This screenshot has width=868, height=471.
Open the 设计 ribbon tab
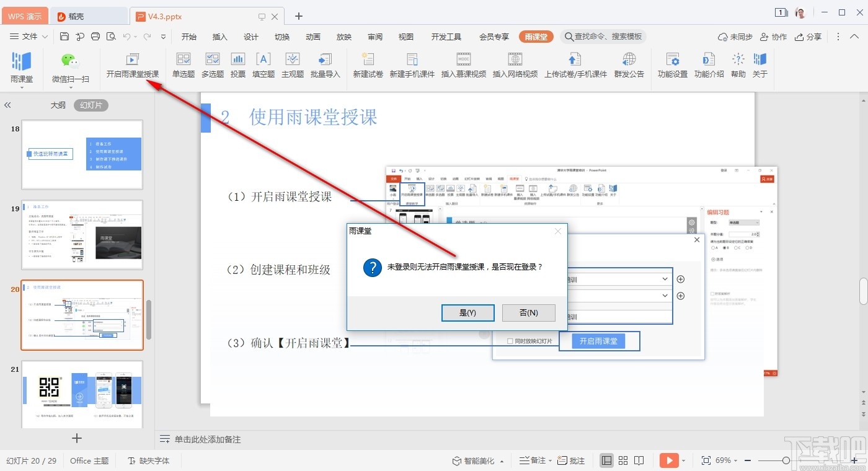(x=251, y=37)
